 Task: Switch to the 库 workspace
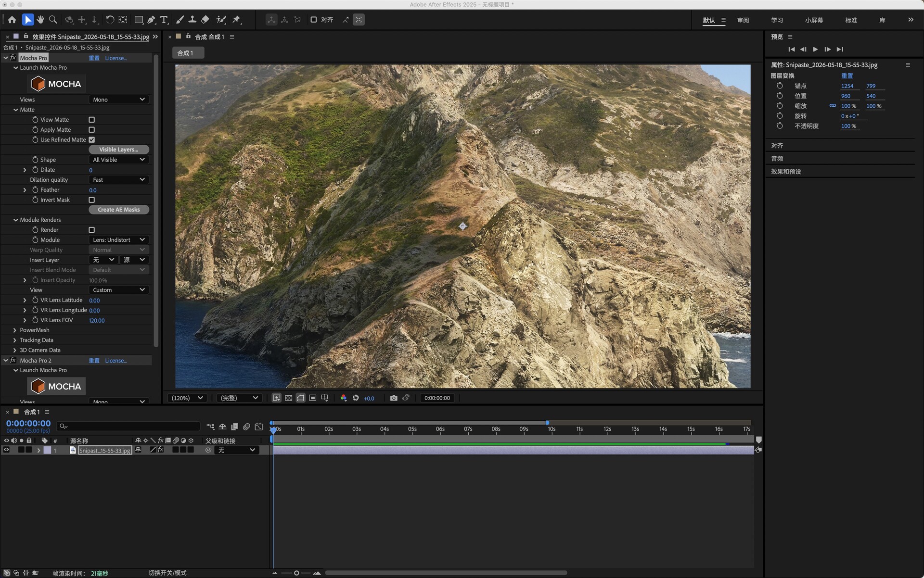click(x=882, y=20)
